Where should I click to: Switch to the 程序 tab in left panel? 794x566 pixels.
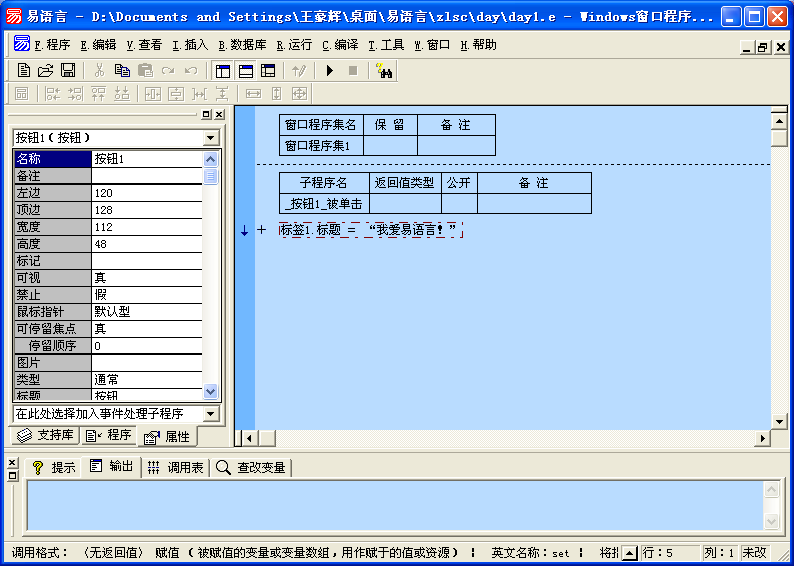pyautogui.click(x=109, y=436)
